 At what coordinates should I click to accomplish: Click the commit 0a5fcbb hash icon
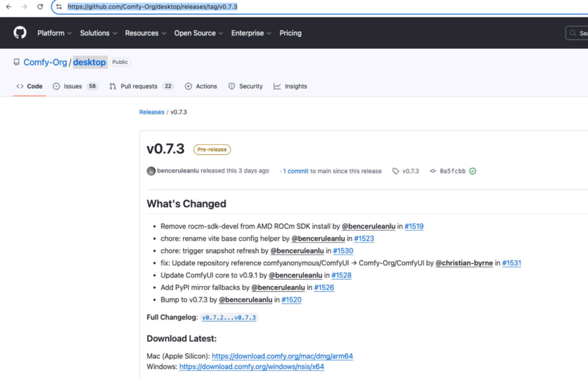pyautogui.click(x=432, y=171)
